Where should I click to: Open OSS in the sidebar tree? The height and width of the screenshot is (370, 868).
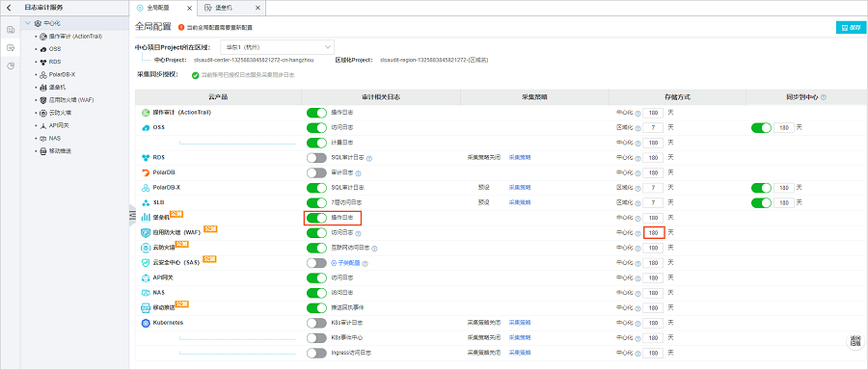(x=55, y=49)
